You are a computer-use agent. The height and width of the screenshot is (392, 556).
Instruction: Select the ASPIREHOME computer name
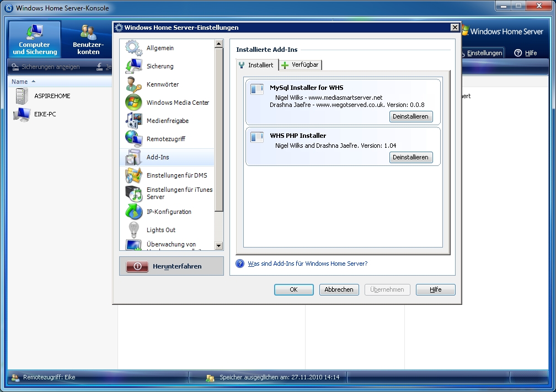(52, 96)
